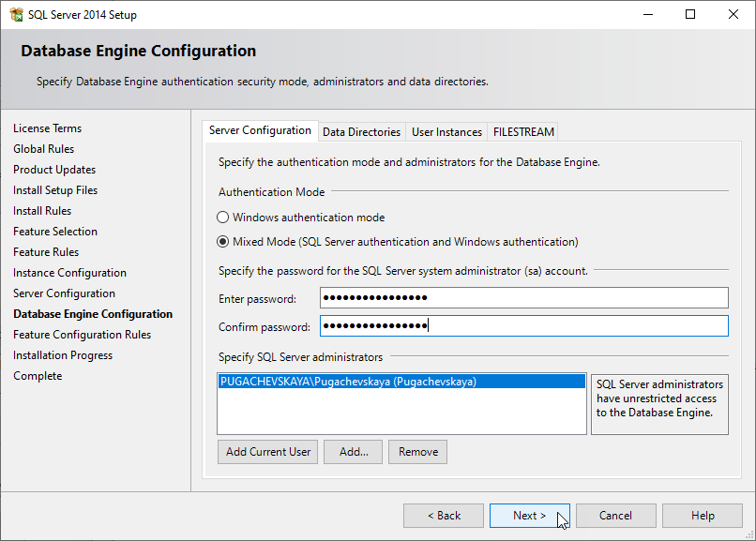Viewport: 756px width, 541px height.
Task: Click the Add... button
Action: pos(354,452)
